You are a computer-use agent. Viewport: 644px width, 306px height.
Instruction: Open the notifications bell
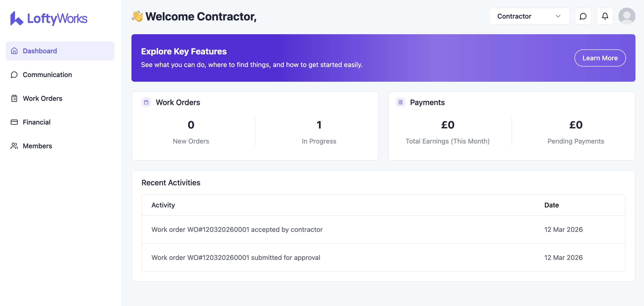pos(605,16)
